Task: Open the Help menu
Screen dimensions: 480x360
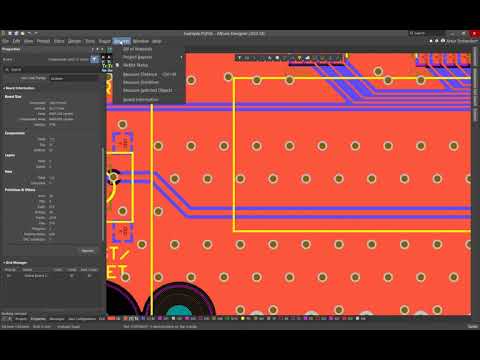Action: (157, 41)
